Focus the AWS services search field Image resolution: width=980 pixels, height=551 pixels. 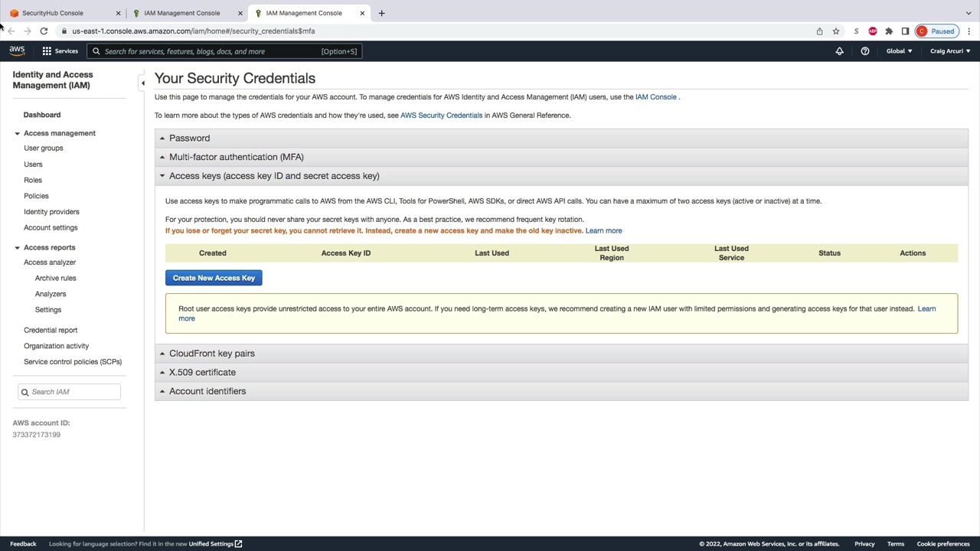[x=224, y=51]
